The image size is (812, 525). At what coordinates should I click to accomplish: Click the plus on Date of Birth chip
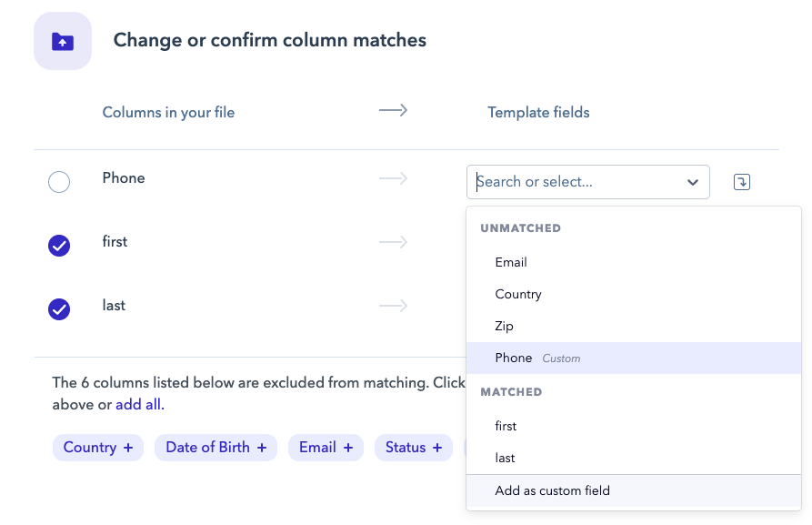pos(262,448)
